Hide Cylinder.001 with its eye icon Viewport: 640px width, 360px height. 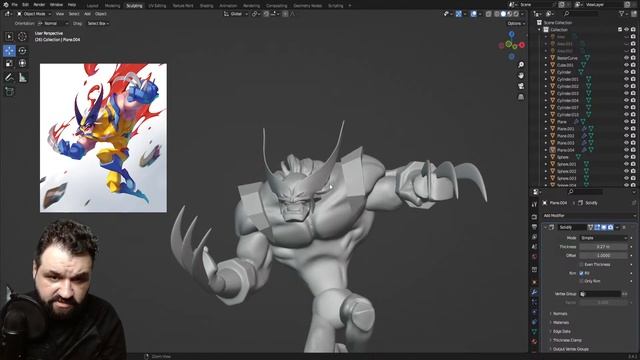(627, 79)
